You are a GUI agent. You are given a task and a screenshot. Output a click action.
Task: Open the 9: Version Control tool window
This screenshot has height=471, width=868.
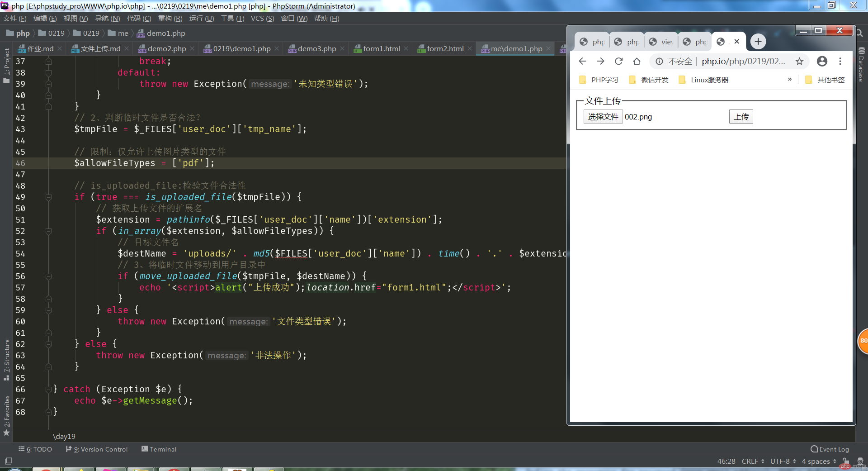click(x=97, y=449)
